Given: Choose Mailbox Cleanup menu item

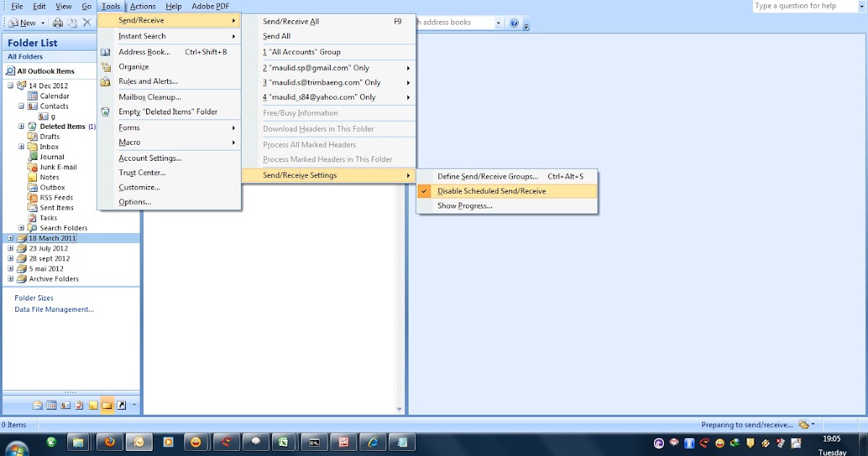Looking at the screenshot, I should click(x=169, y=97).
